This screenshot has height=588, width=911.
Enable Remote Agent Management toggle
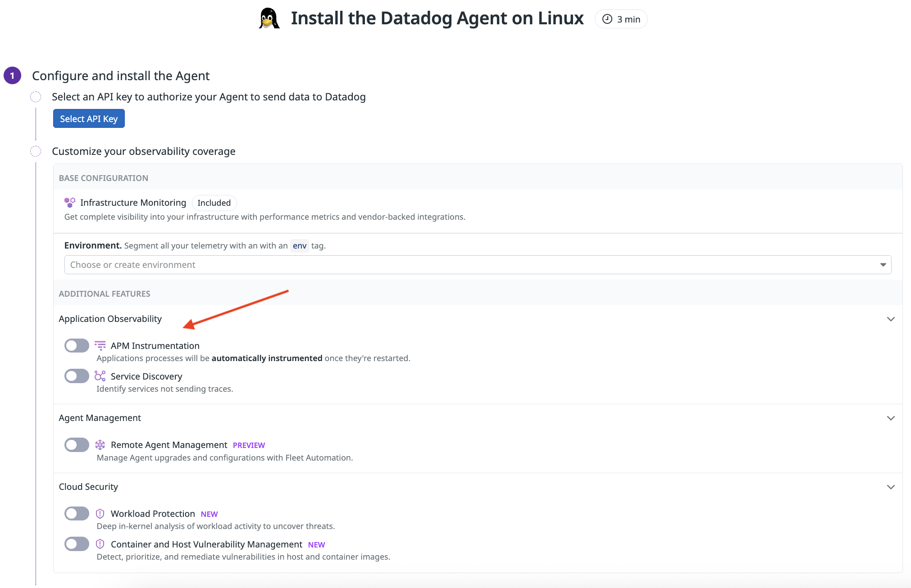(x=77, y=445)
